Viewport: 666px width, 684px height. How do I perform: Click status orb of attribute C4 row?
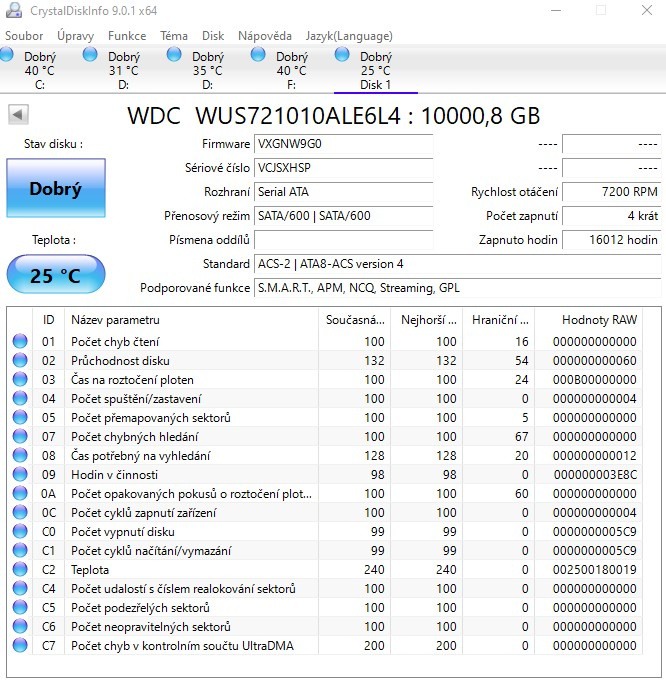coord(20,588)
